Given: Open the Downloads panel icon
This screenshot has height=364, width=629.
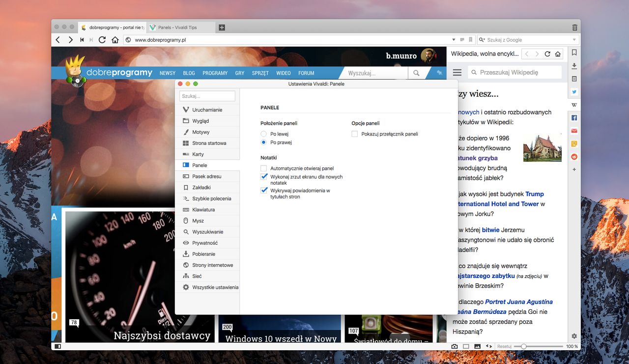Looking at the screenshot, I should pos(574,66).
